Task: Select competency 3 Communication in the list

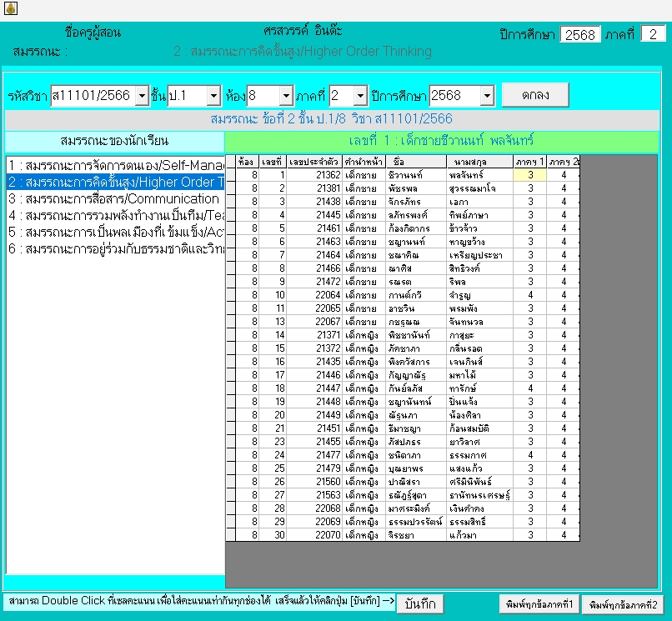Action: [x=115, y=198]
